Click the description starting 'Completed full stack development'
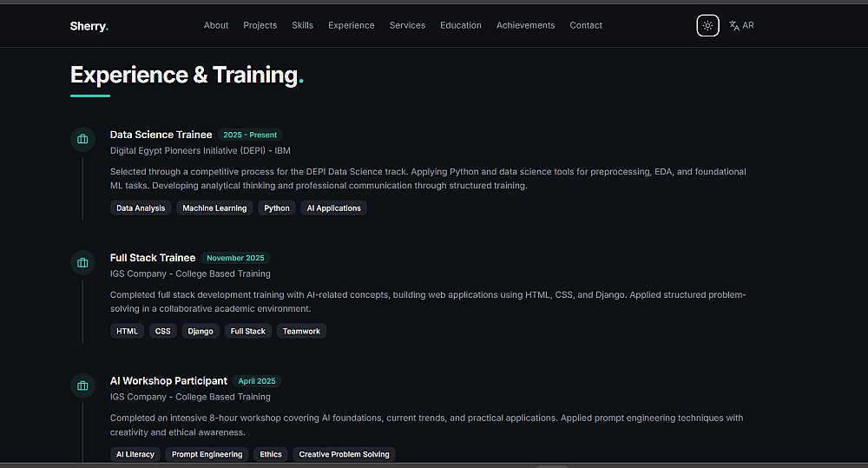This screenshot has height=468, width=868. point(428,302)
